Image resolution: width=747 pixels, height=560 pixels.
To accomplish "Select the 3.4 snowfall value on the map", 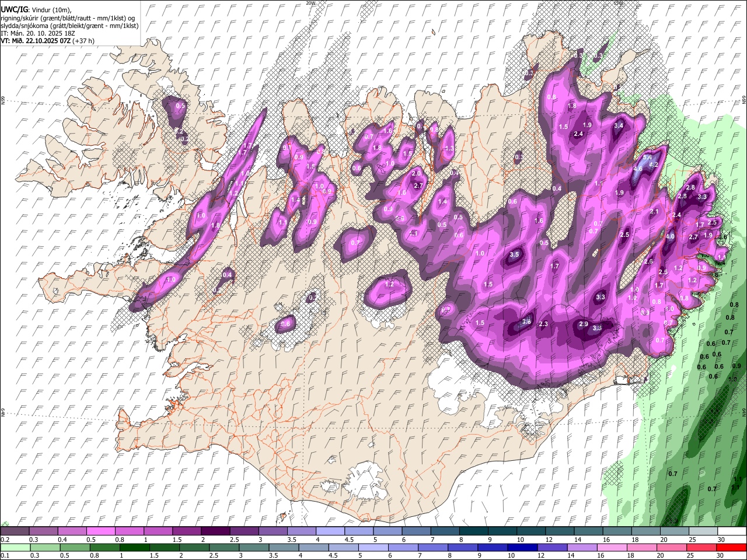I will (619, 125).
